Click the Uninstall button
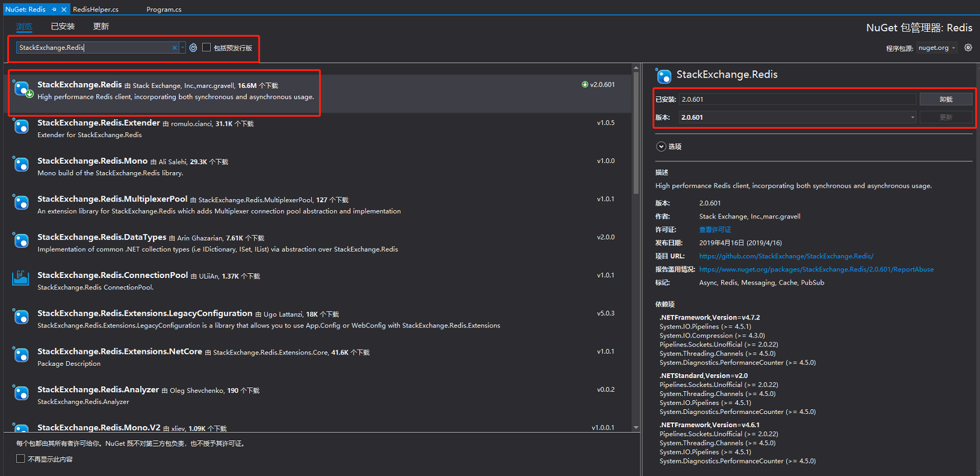 click(946, 99)
